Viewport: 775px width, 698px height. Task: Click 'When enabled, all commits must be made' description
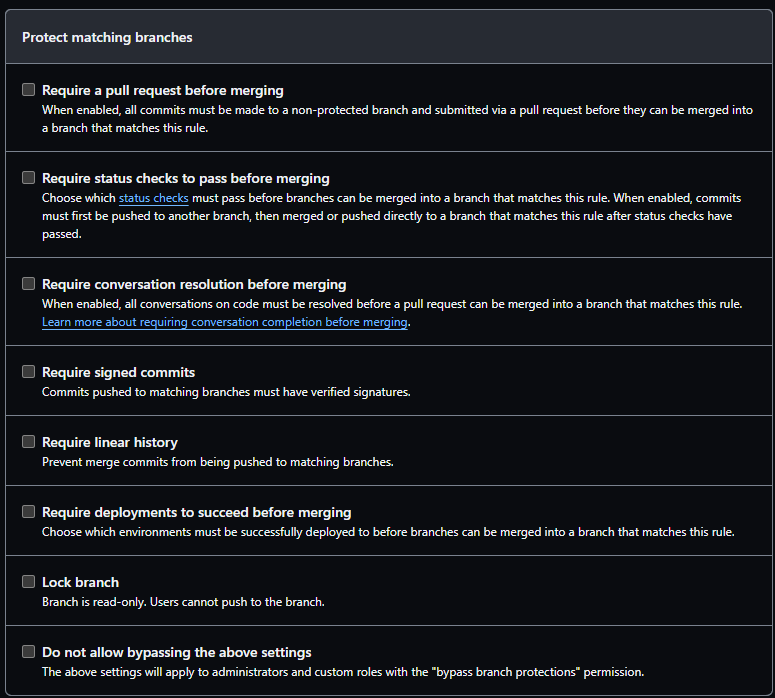tap(397, 119)
